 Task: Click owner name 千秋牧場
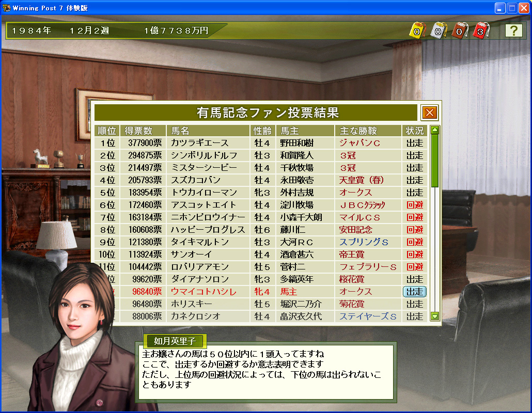[296, 167]
